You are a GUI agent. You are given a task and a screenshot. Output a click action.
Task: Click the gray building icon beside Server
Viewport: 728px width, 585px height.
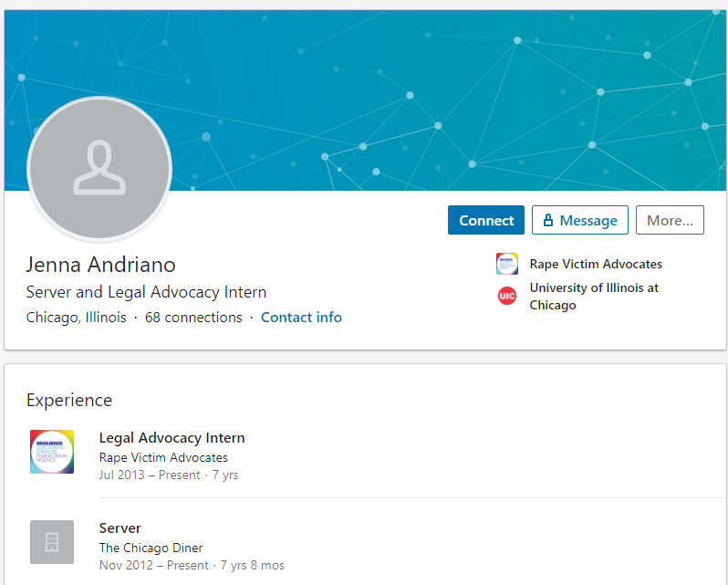pos(52,542)
